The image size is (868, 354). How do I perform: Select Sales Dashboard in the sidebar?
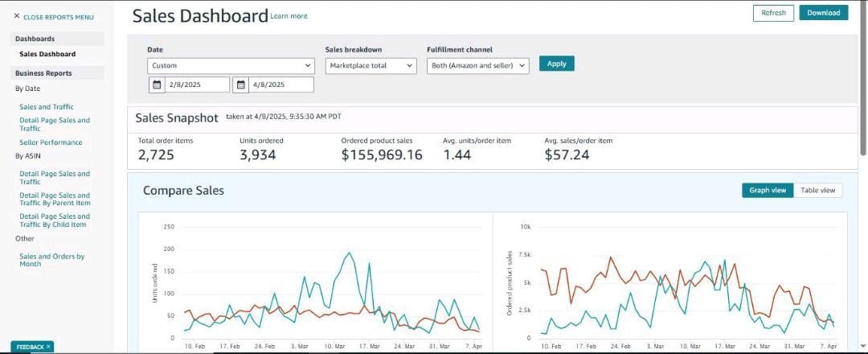(x=47, y=54)
